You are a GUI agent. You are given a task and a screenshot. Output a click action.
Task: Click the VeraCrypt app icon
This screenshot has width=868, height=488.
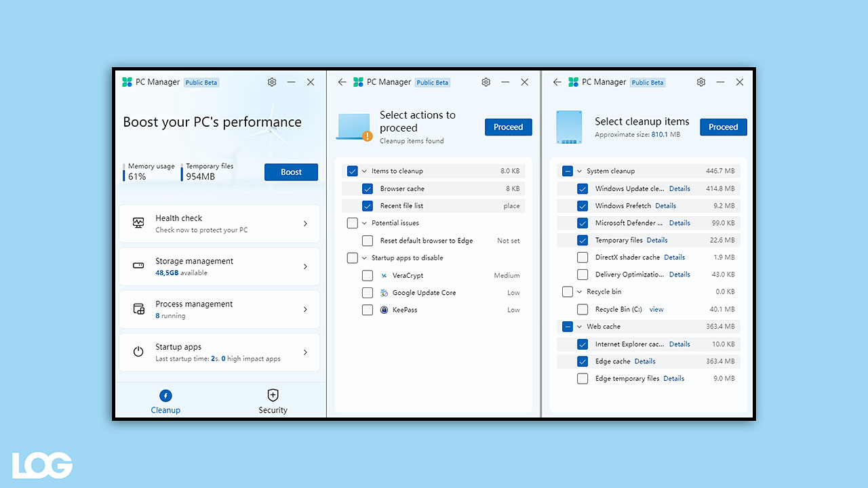384,276
